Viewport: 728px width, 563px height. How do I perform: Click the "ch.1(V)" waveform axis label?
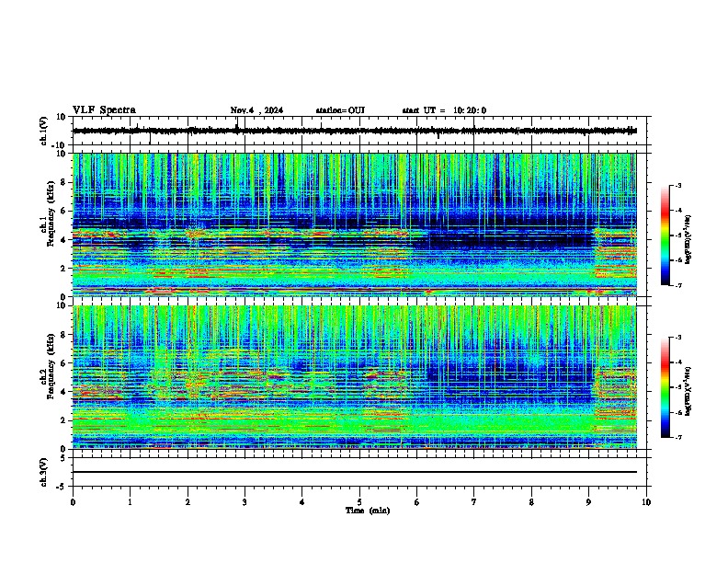tap(44, 131)
